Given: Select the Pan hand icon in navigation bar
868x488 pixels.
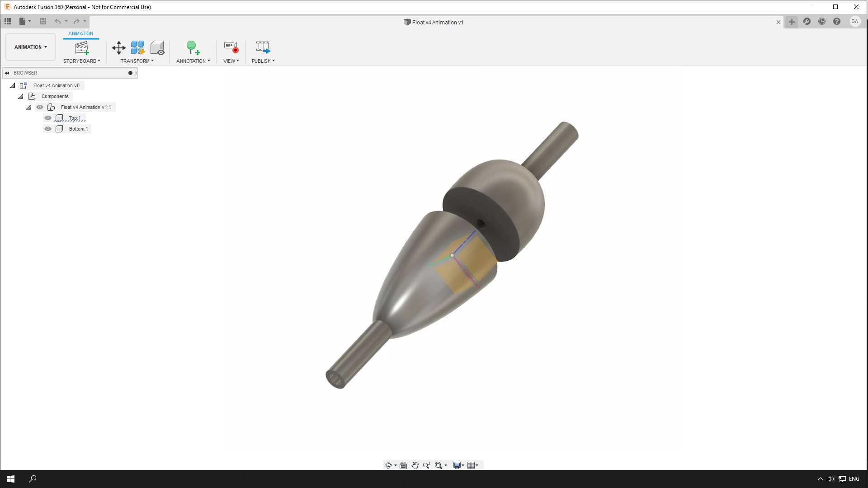Looking at the screenshot, I should [415, 465].
